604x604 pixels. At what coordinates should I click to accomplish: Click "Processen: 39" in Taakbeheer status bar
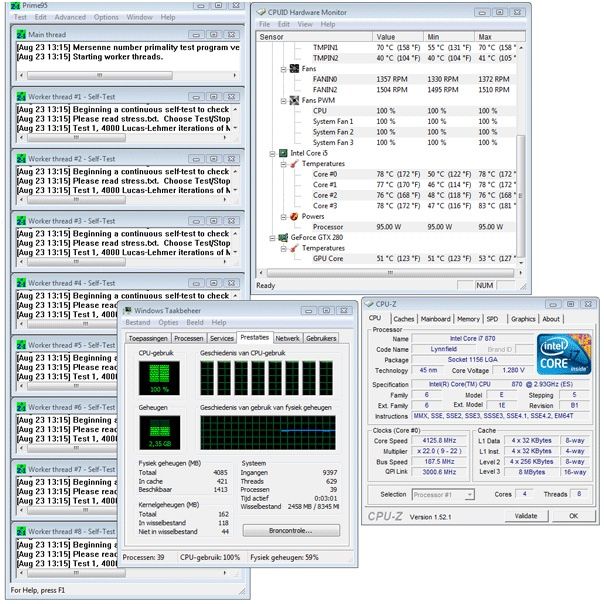coord(143,557)
